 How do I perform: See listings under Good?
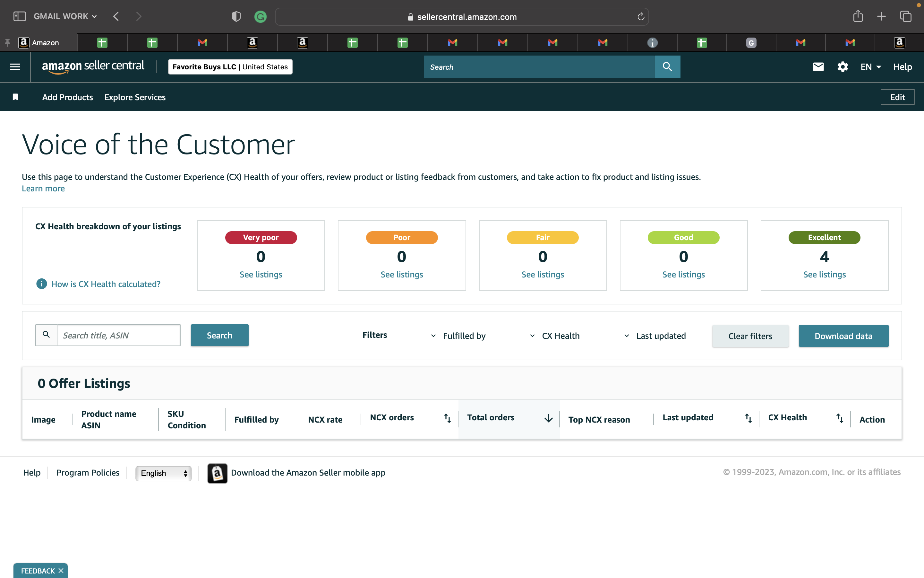(x=683, y=275)
